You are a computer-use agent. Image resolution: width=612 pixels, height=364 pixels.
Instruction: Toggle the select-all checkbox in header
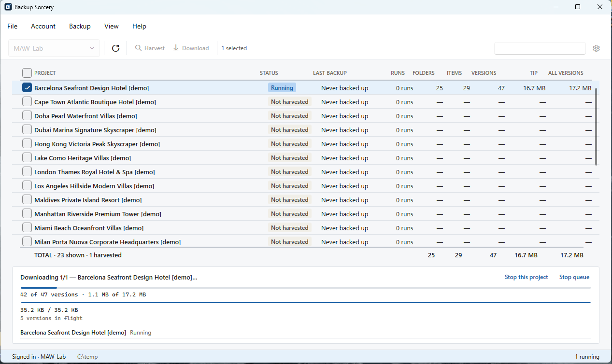(x=27, y=73)
